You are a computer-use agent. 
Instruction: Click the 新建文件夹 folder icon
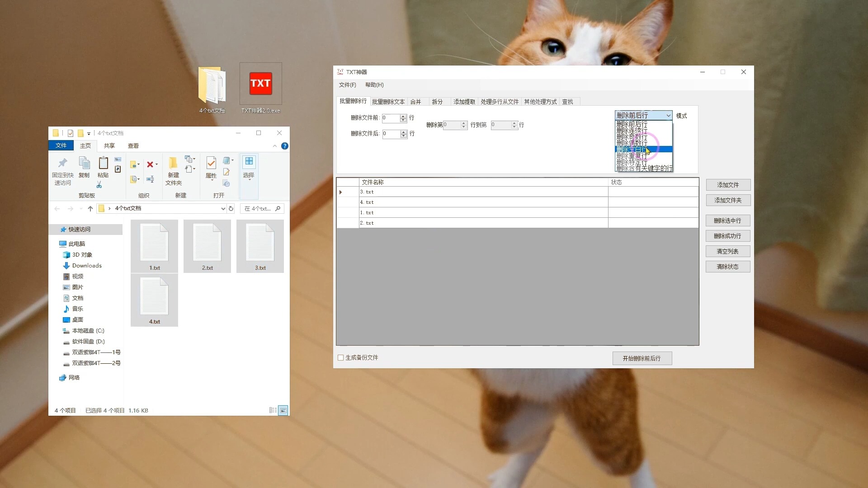tap(173, 164)
